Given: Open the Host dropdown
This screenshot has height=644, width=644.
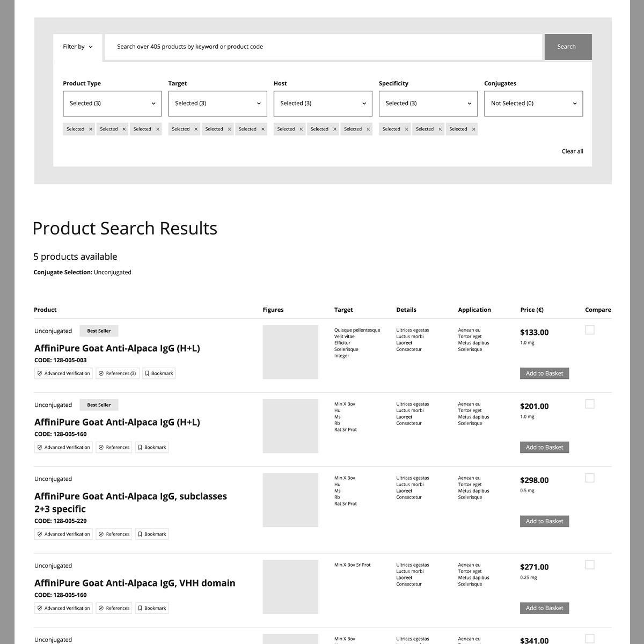Looking at the screenshot, I should [323, 104].
